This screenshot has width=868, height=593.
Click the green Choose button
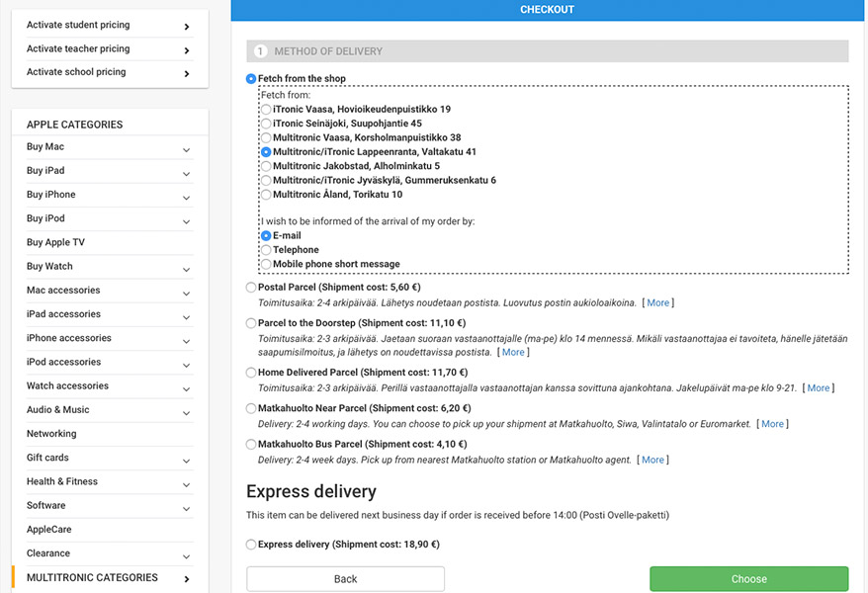pyautogui.click(x=749, y=579)
